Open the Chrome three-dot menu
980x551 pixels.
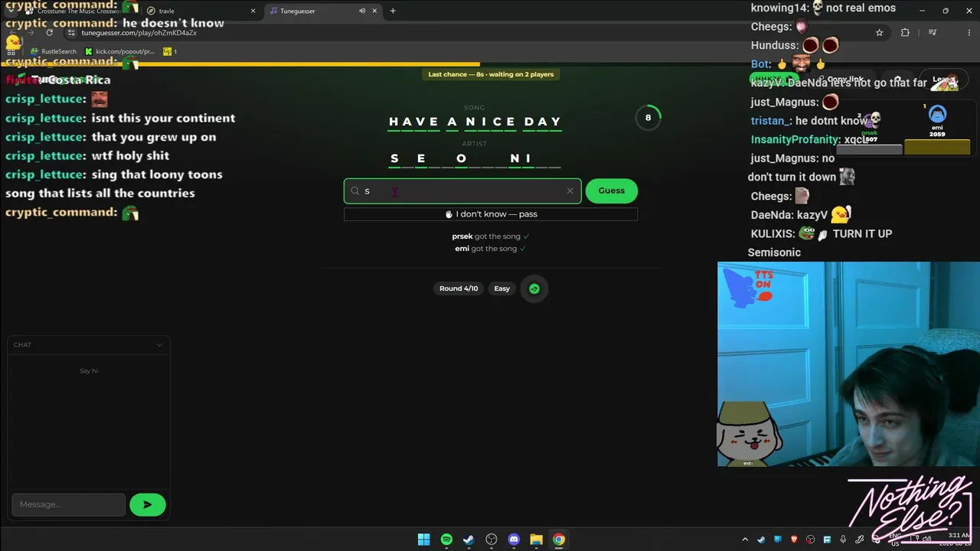coord(968,33)
